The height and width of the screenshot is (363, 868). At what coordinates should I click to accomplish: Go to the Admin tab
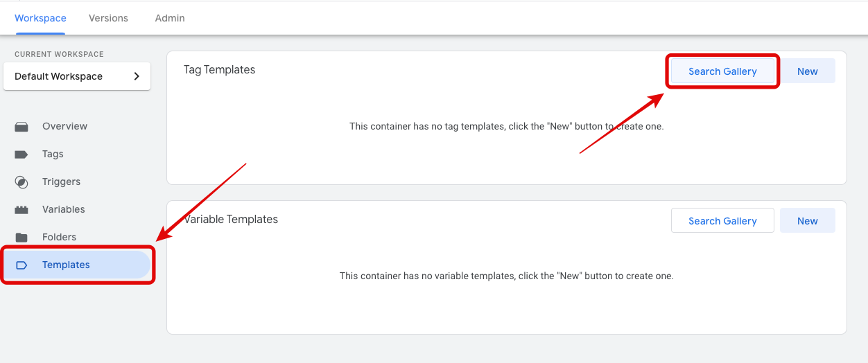(170, 18)
